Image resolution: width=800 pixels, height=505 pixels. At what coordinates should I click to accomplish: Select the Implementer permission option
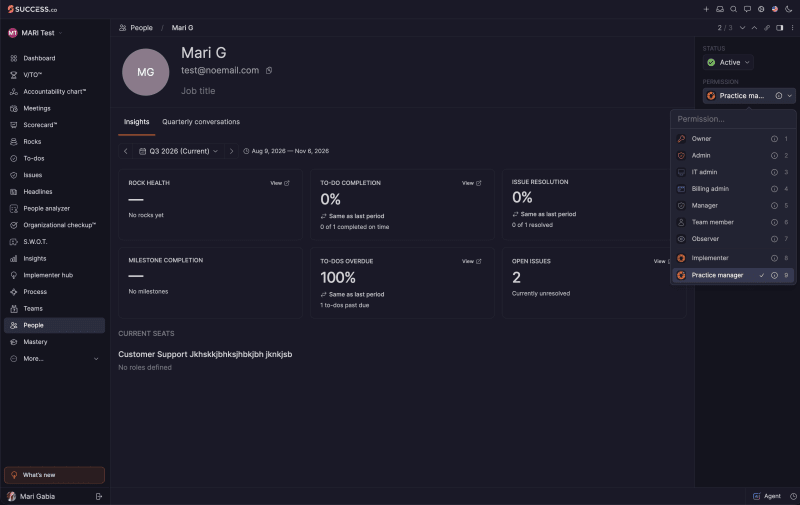click(733, 258)
